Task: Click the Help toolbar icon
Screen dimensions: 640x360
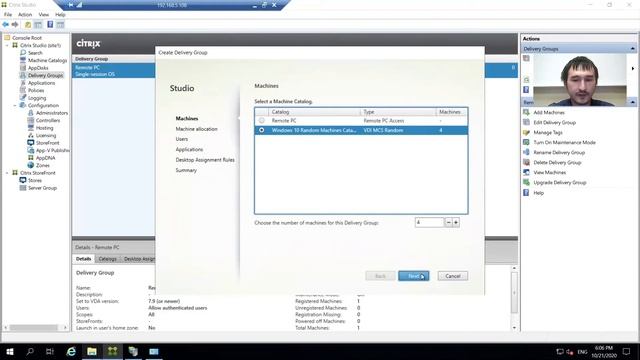Action: tap(50, 24)
